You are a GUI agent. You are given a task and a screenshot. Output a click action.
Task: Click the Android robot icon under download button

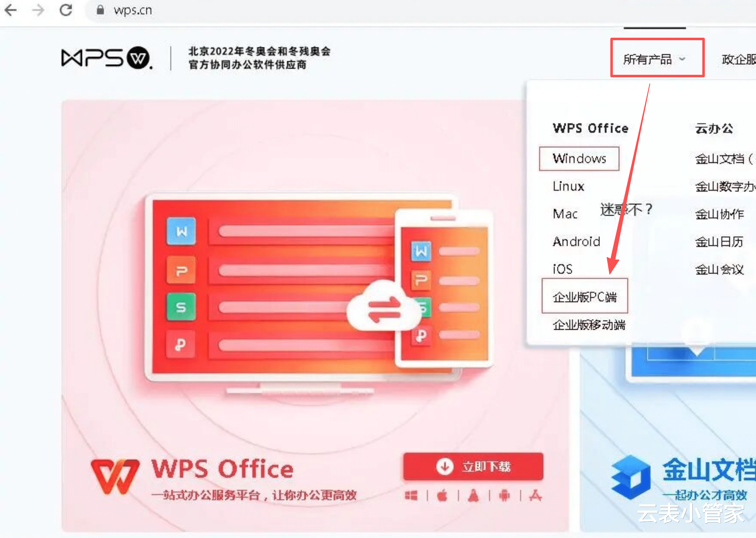[x=505, y=496]
